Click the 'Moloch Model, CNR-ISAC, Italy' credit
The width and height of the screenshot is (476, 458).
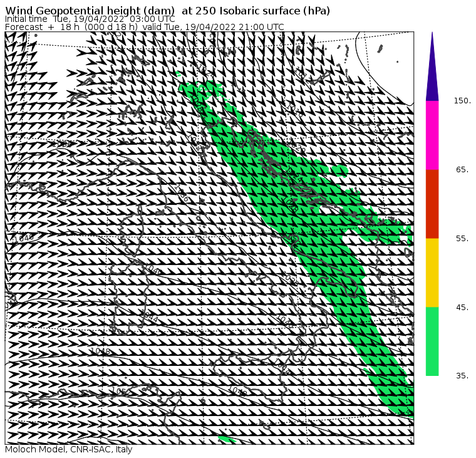point(69,449)
